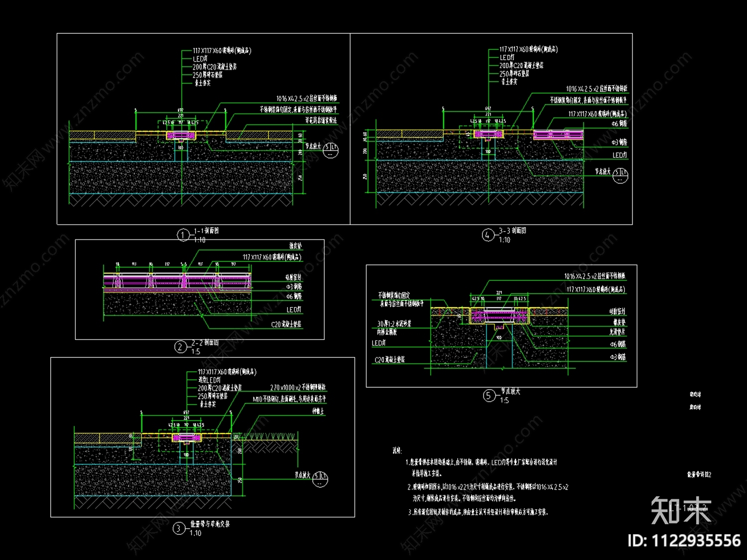Click the '1:5' scale under drawing 5

(x=504, y=400)
